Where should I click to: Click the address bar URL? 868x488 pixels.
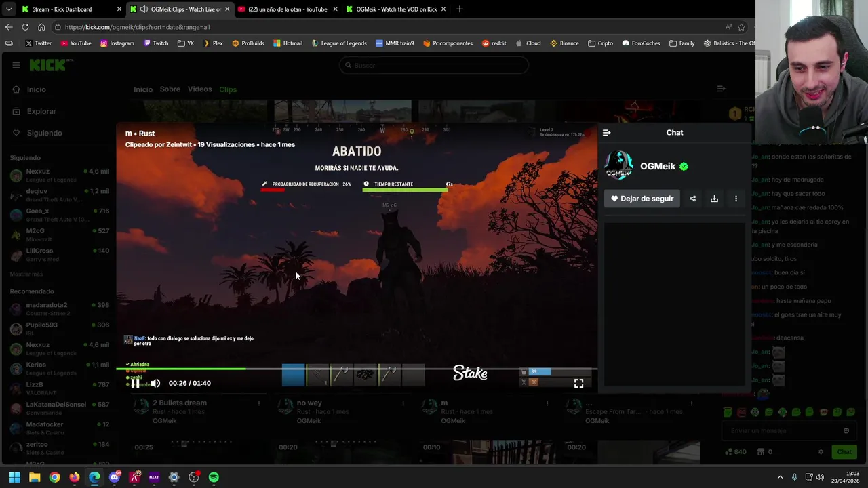pos(138,27)
